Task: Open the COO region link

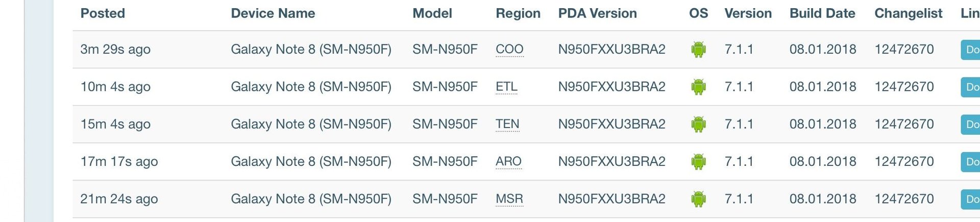Action: pyautogui.click(x=509, y=50)
